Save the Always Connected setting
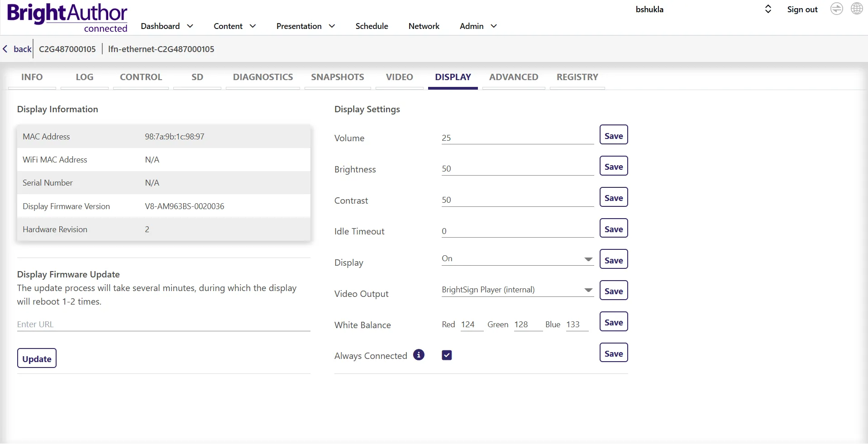 614,353
